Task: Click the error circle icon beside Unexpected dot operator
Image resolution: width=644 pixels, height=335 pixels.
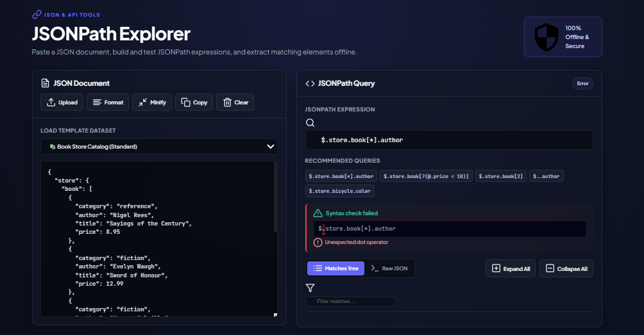Action: coord(318,242)
